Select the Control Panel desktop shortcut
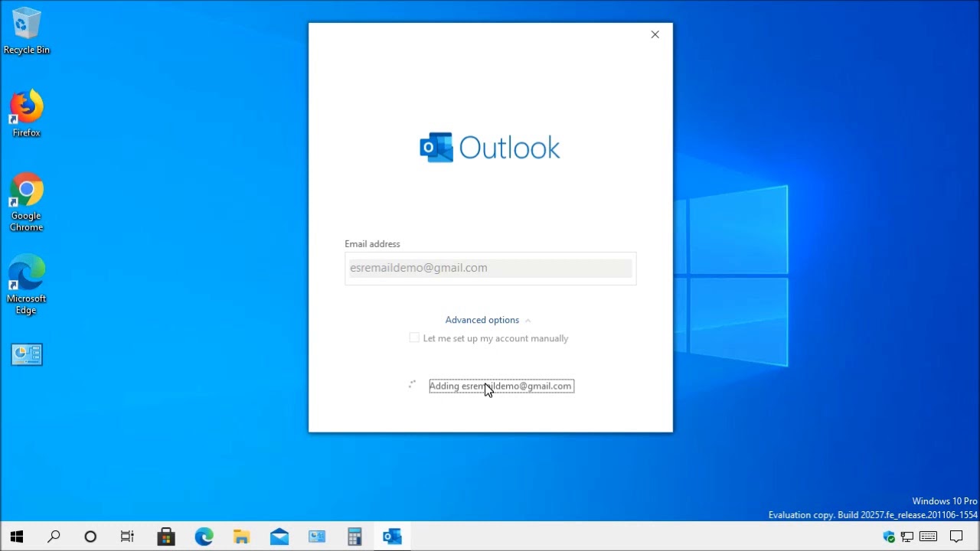 27,354
